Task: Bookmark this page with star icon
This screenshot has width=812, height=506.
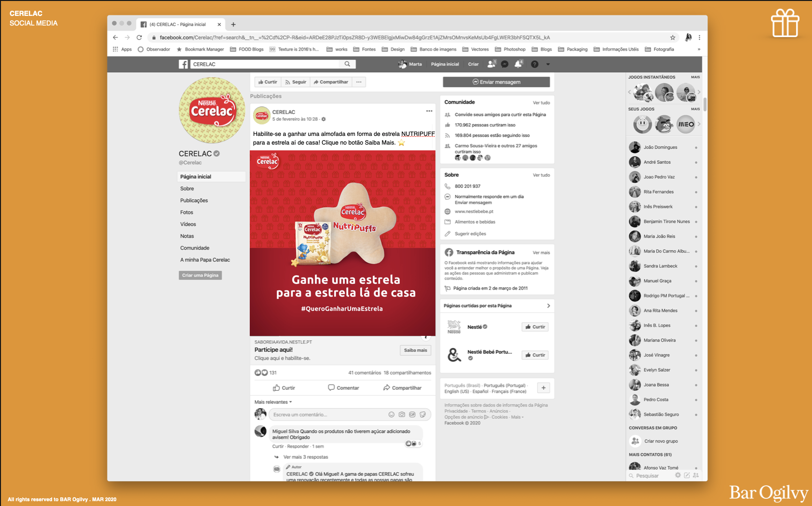Action: [673, 38]
